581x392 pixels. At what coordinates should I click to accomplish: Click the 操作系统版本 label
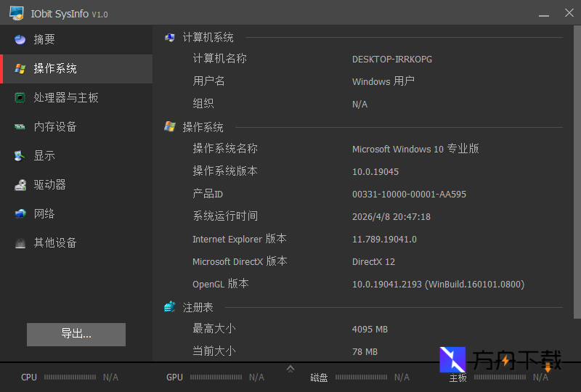click(225, 171)
